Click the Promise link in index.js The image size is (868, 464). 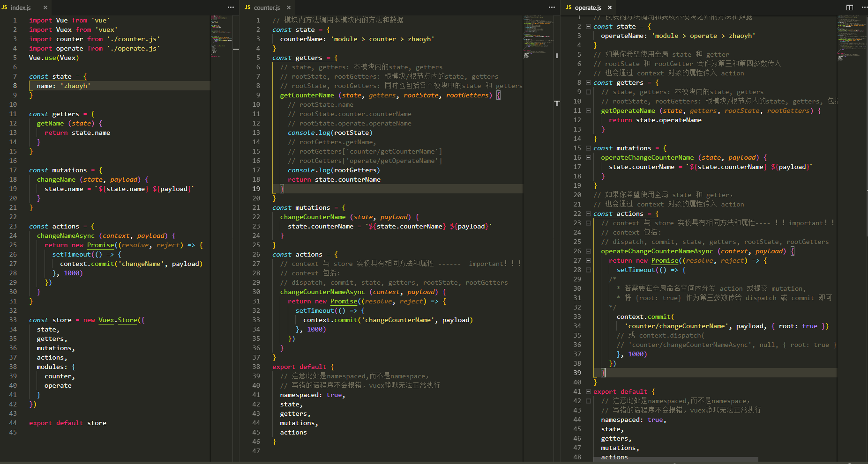pyautogui.click(x=101, y=245)
